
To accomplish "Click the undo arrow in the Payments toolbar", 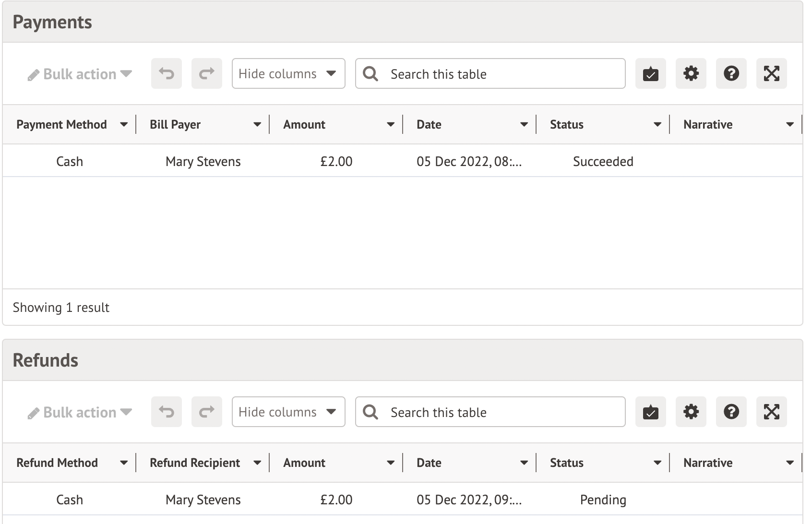I will [167, 74].
